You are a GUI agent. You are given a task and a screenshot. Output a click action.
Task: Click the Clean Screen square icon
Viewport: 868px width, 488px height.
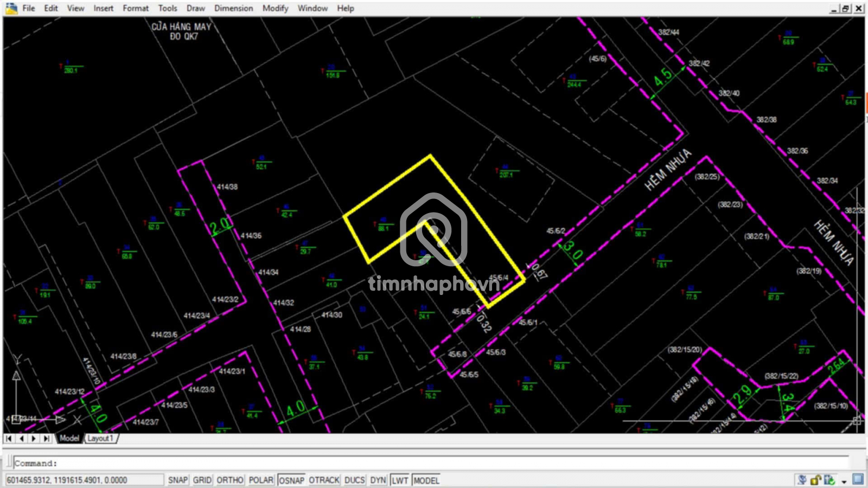coord(858,479)
